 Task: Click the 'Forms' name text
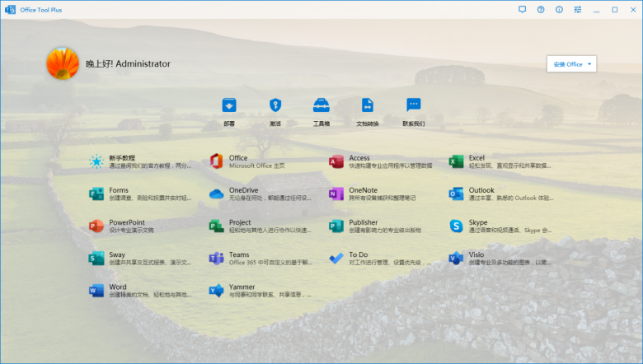(119, 190)
